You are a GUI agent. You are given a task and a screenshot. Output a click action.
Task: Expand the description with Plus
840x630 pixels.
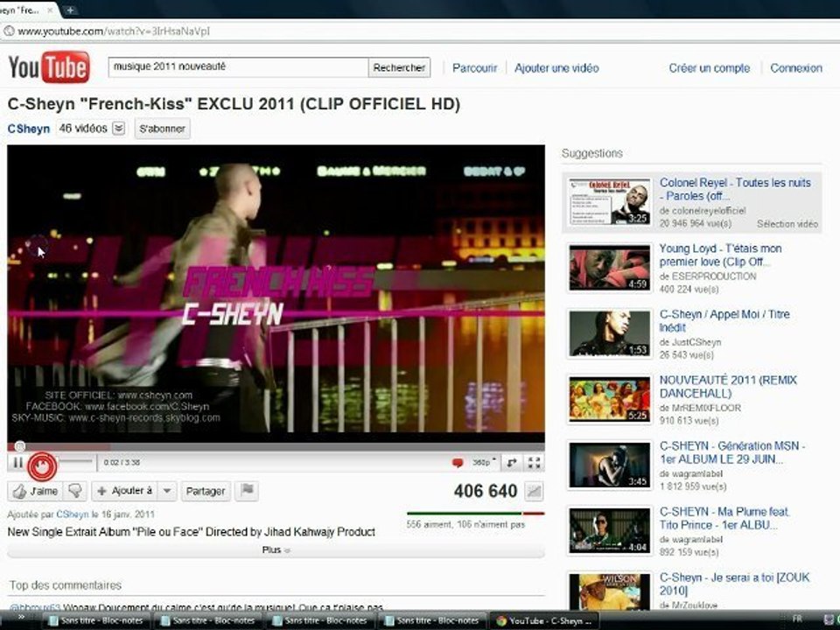click(x=276, y=550)
